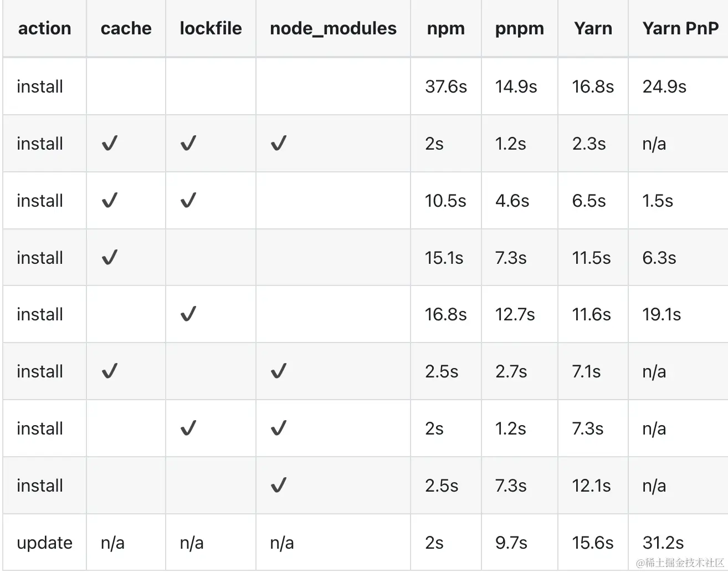Image resolution: width=728 pixels, height=572 pixels.
Task: Click the 'pnpm' column header
Action: point(519,28)
